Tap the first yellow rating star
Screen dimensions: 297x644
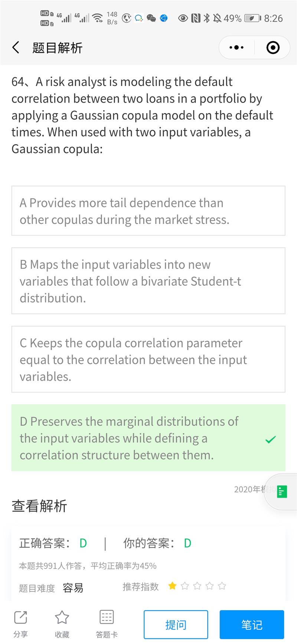[172, 586]
